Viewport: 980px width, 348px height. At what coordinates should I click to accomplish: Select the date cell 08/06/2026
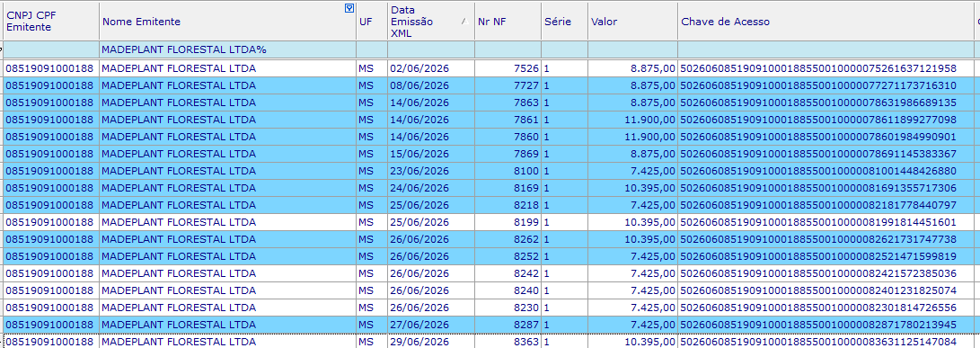click(x=430, y=85)
